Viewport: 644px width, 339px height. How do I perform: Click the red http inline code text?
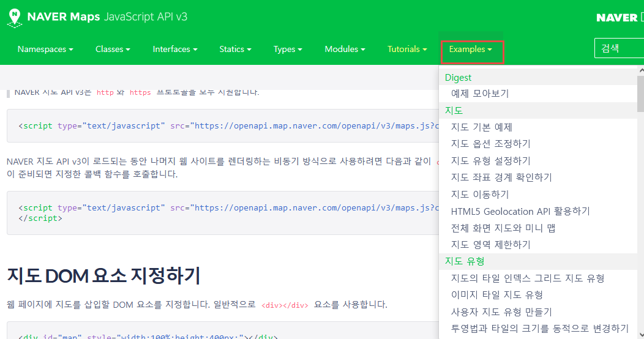(x=105, y=92)
